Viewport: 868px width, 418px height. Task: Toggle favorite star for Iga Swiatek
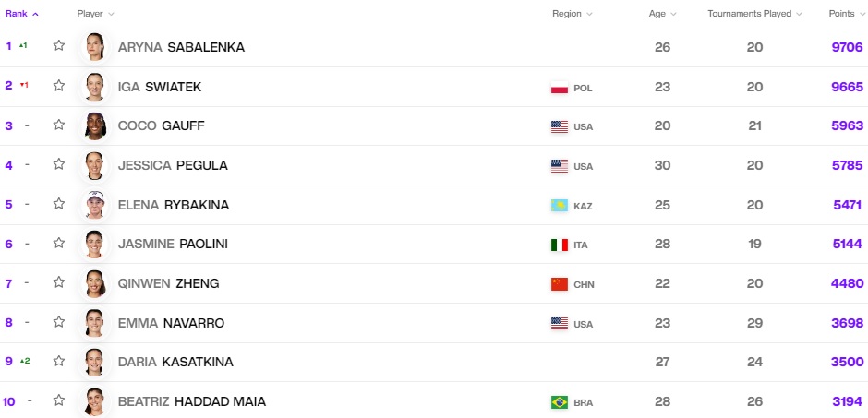[59, 85]
